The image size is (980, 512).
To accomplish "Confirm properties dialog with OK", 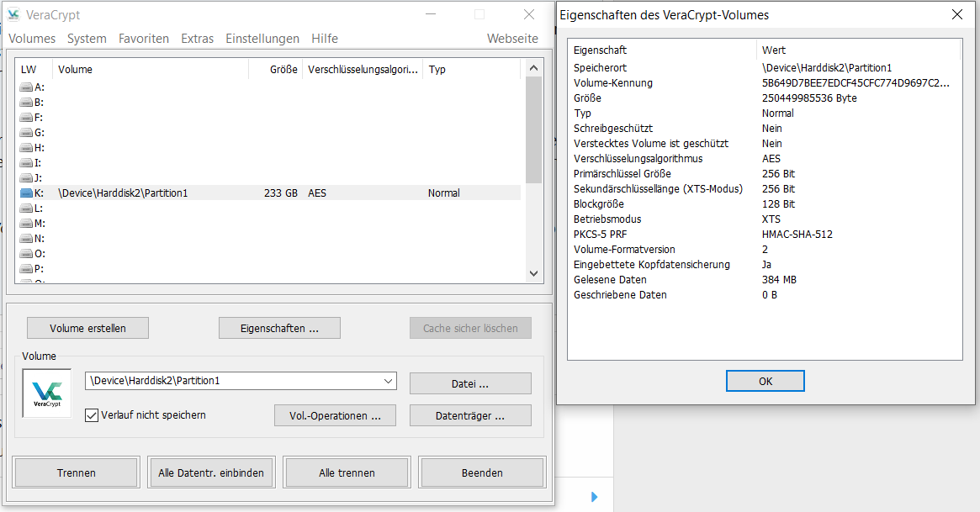I will point(765,381).
